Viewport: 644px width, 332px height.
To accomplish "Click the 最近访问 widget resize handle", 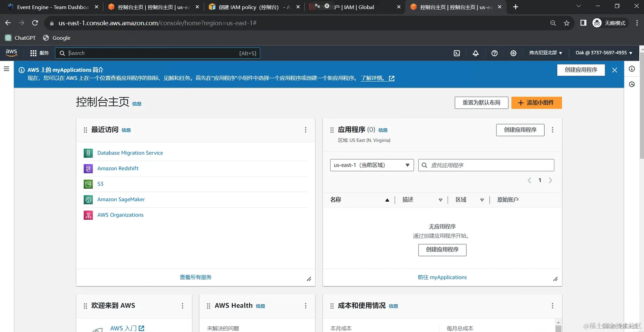I will coord(309,279).
